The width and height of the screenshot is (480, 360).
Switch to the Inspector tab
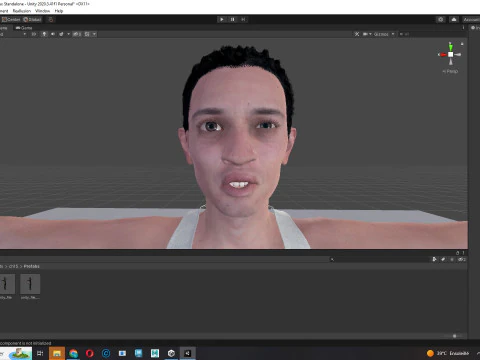click(x=475, y=28)
